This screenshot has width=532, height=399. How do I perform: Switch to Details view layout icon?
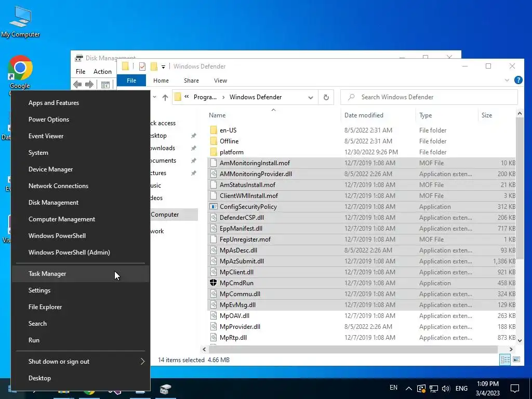[x=505, y=360]
